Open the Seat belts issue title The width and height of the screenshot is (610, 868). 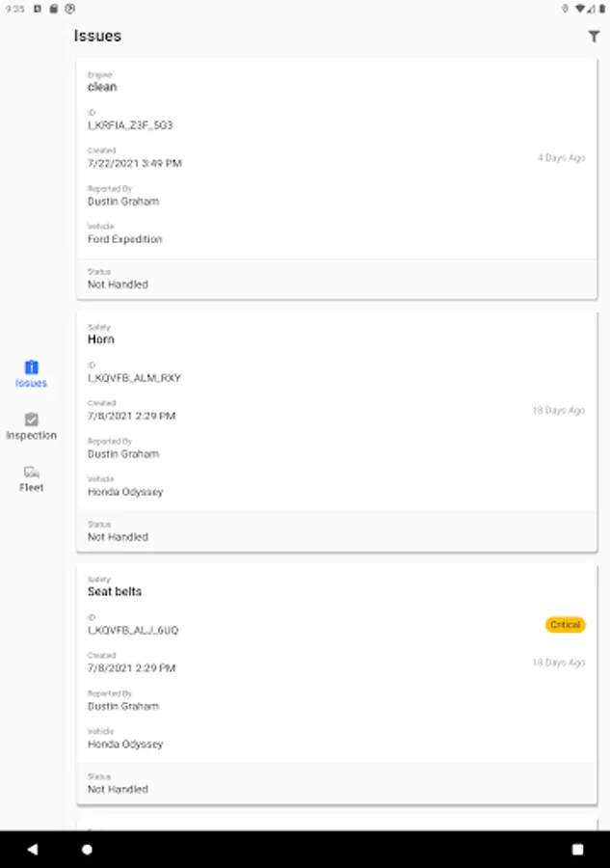pos(115,591)
